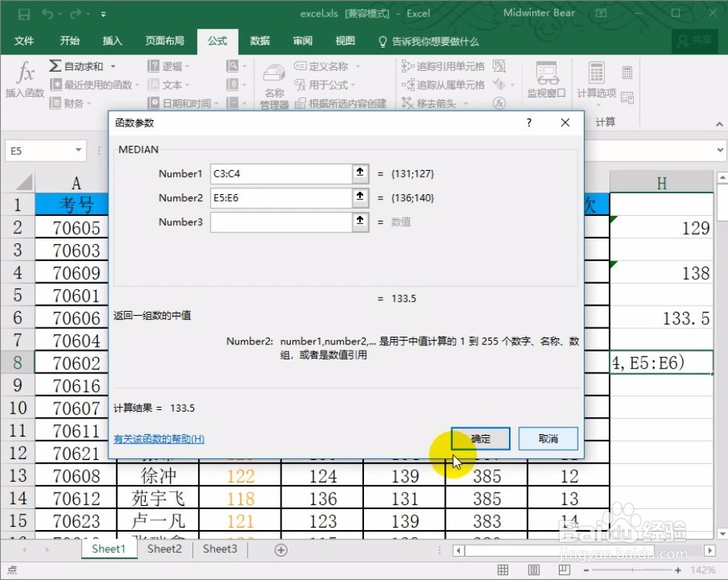Expand the formula bar dropdown arrow
The height and width of the screenshot is (580, 728).
[x=719, y=150]
